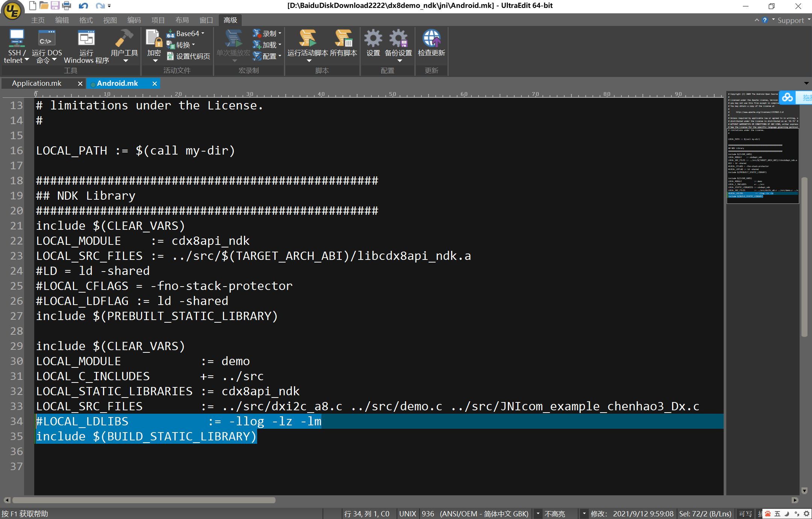Close the Android.mk tab
812x519 pixels.
point(155,83)
